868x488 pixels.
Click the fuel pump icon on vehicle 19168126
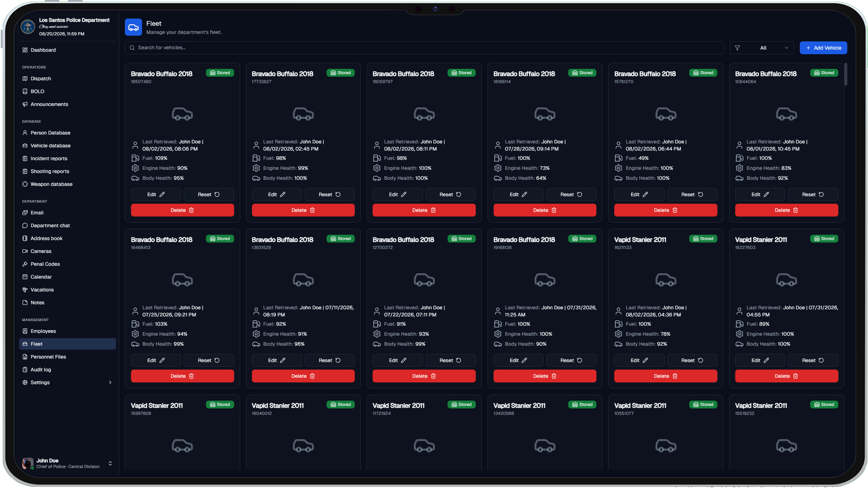498,324
